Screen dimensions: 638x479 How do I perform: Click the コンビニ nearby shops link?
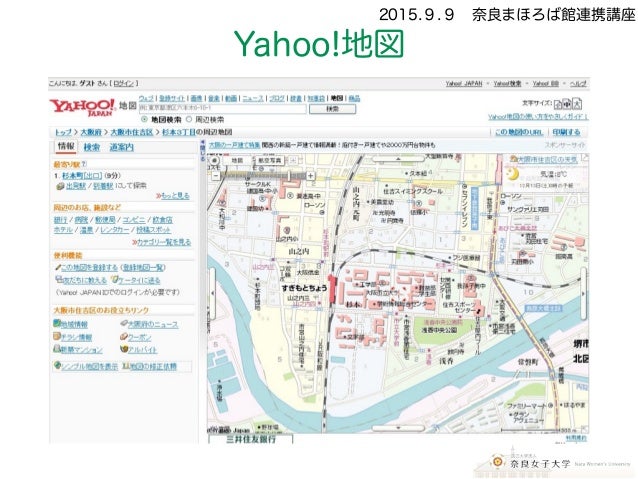[x=134, y=219]
